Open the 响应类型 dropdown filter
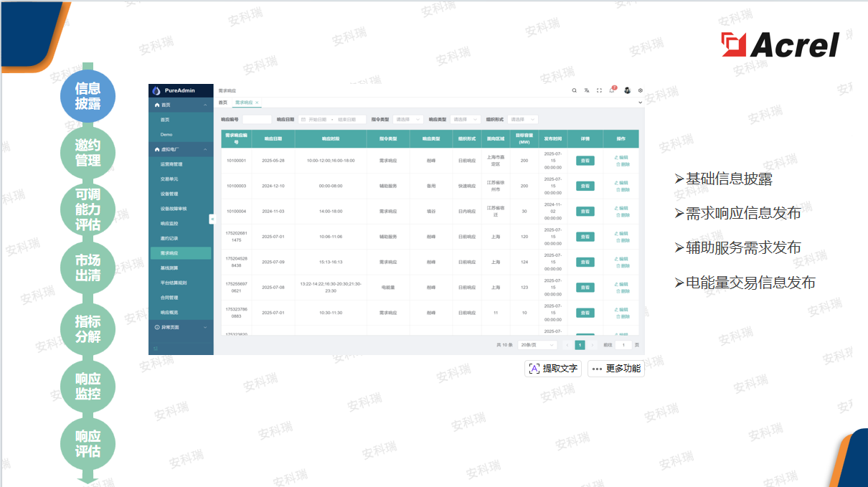868x487 pixels. pos(466,120)
